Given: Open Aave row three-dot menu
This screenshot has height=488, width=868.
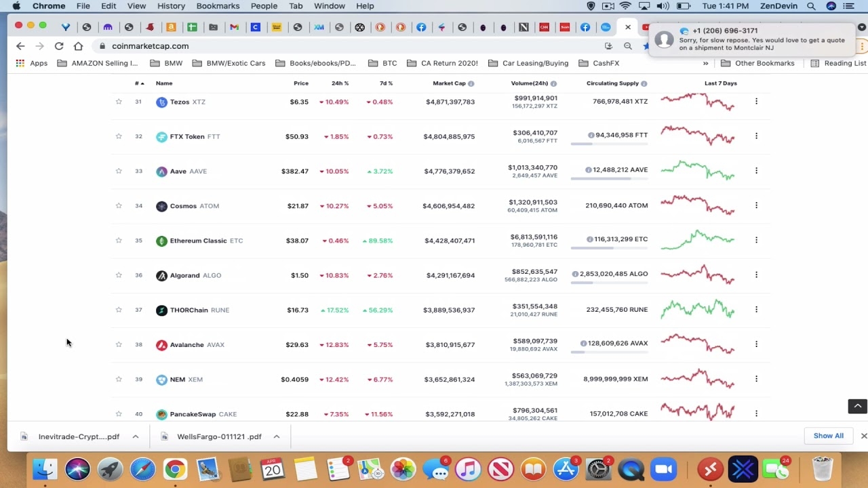Looking at the screenshot, I should click(756, 171).
